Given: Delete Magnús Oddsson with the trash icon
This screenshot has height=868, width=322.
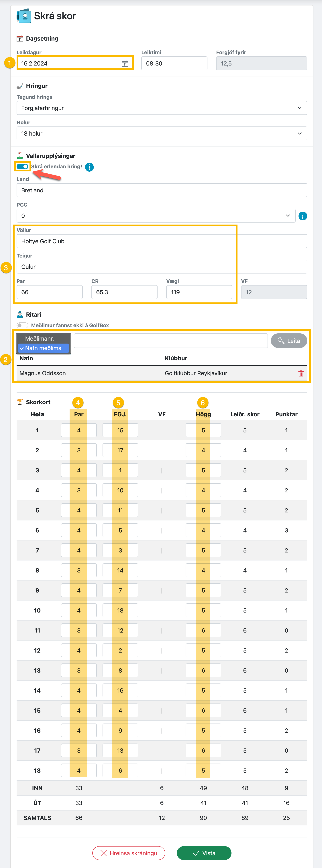Looking at the screenshot, I should tap(301, 373).
